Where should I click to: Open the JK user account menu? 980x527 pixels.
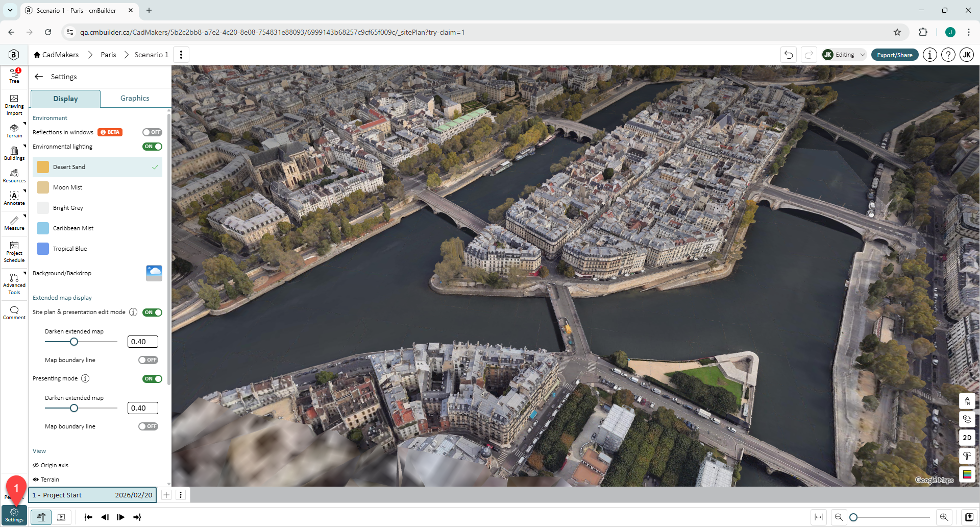pos(967,55)
